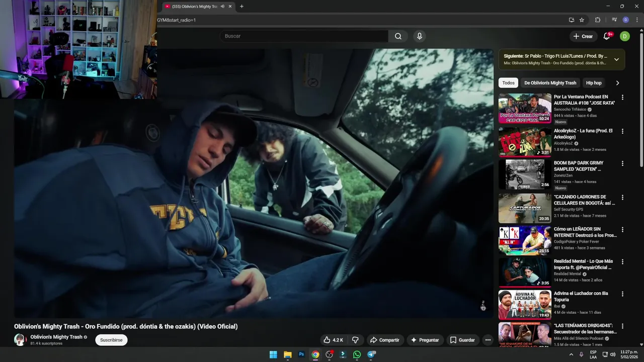
Task: Click the video player to pause playback
Action: (254, 183)
